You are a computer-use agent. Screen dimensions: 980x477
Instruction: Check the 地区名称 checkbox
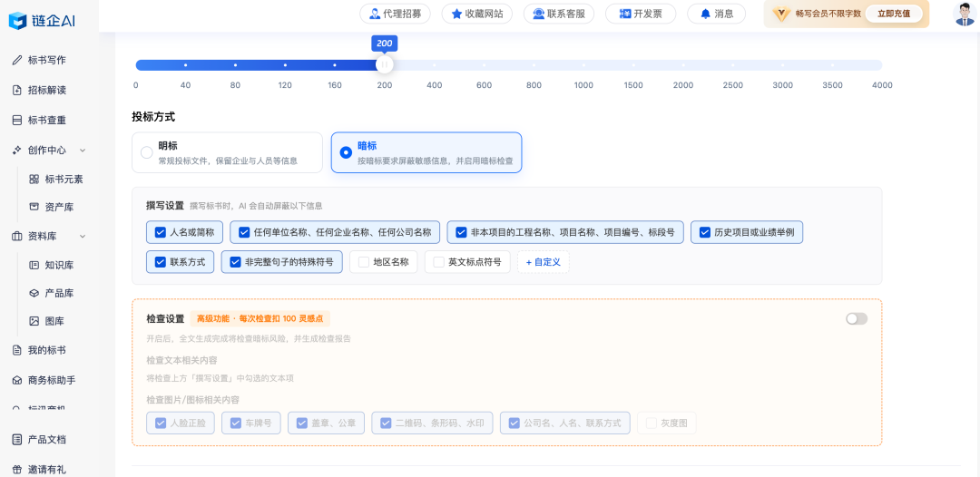363,262
